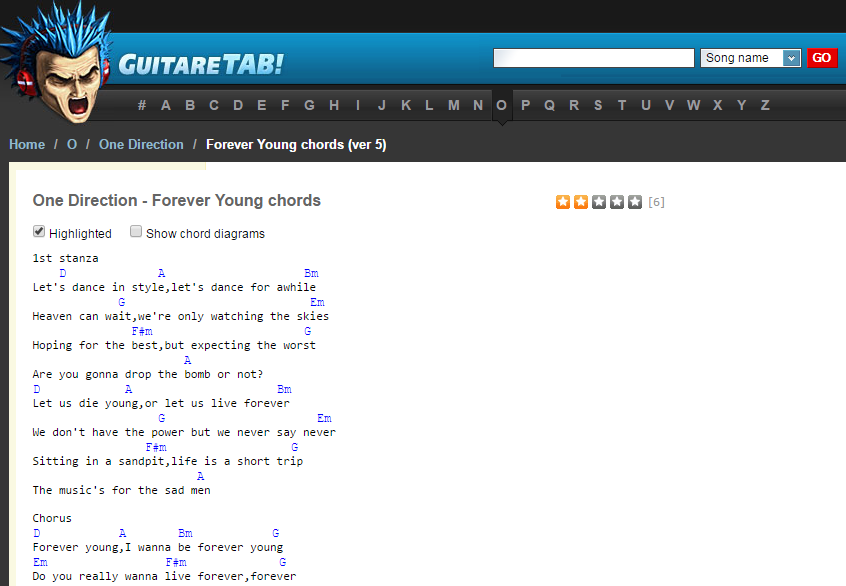Image resolution: width=846 pixels, height=586 pixels.
Task: Click the [6] rating count
Action: coord(656,202)
